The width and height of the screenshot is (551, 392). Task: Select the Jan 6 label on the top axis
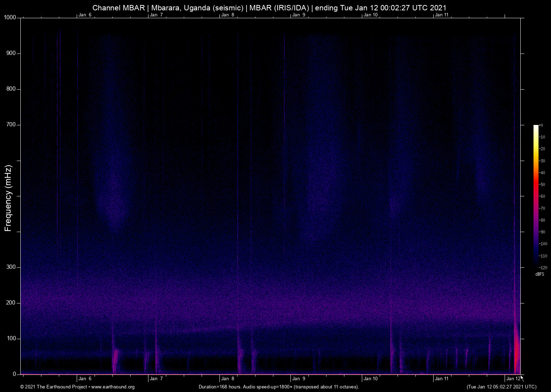point(85,15)
